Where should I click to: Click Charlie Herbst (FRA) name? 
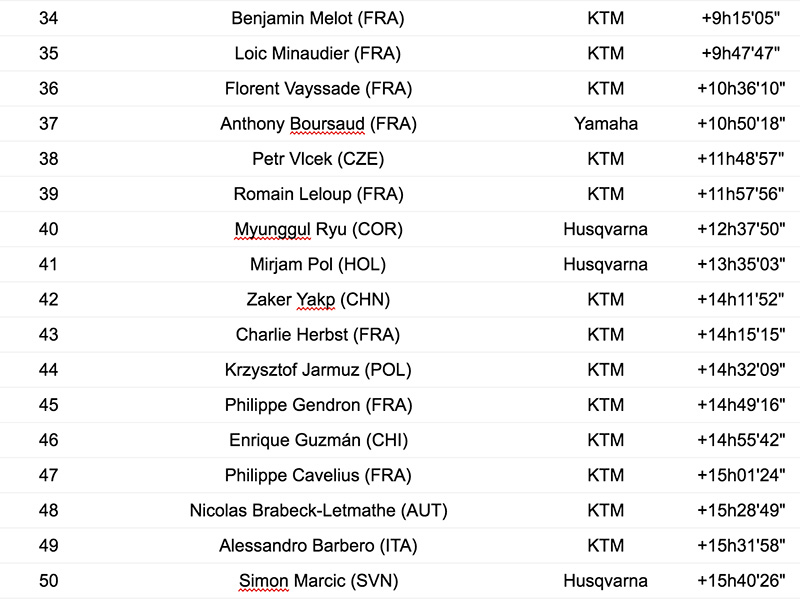tap(318, 335)
